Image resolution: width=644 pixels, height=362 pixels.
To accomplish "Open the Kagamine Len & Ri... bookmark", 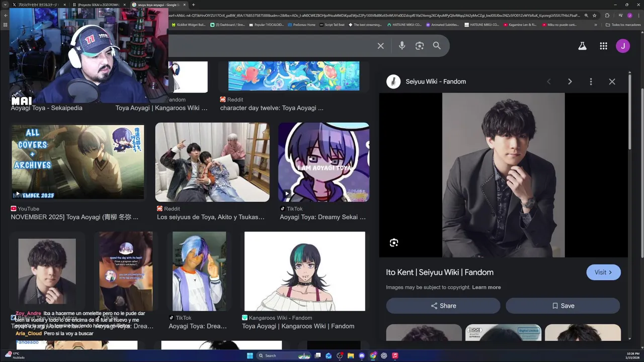I will click(520, 25).
